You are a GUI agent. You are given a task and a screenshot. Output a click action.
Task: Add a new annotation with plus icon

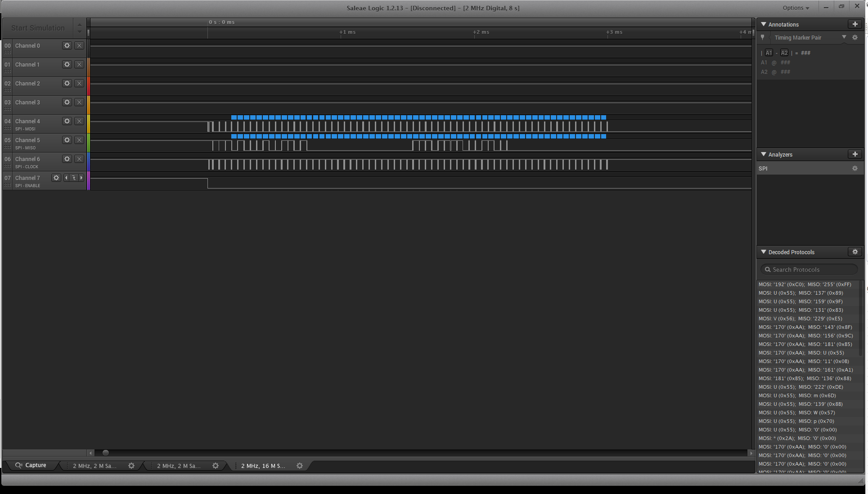coord(855,24)
